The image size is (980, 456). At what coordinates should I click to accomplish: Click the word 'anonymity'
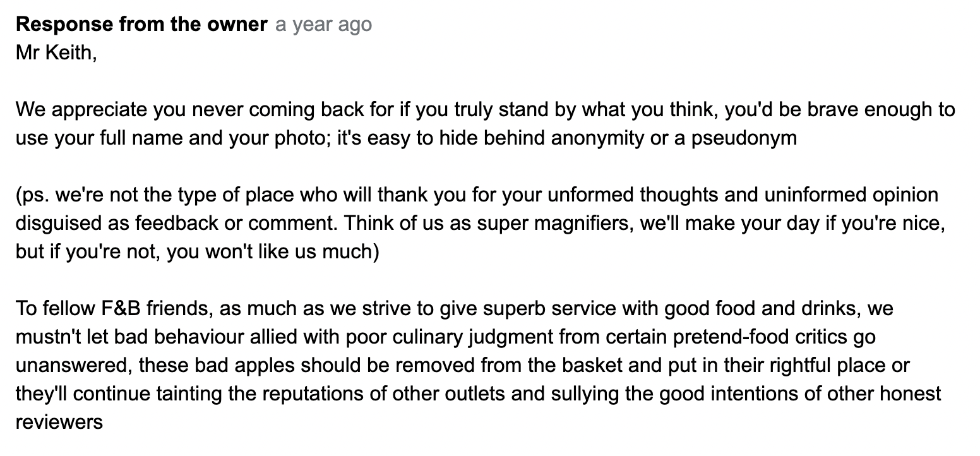[598, 138]
